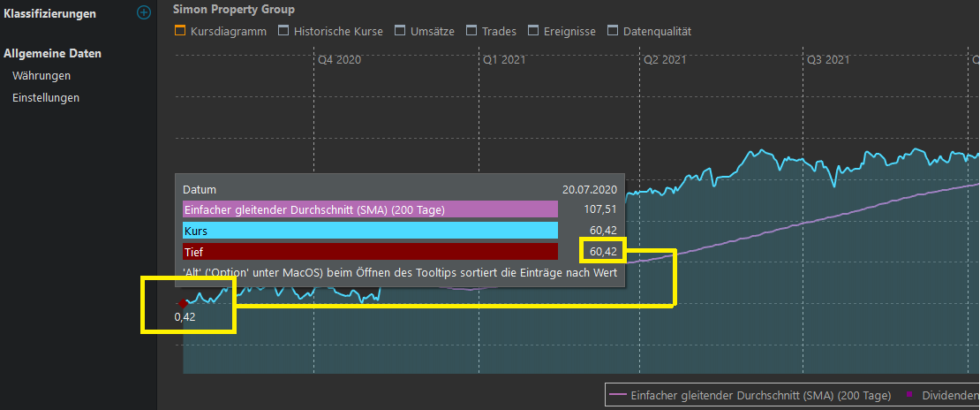The width and height of the screenshot is (980, 410).
Task: Click the cyan Kurs row in tooltip
Action: pyautogui.click(x=370, y=231)
